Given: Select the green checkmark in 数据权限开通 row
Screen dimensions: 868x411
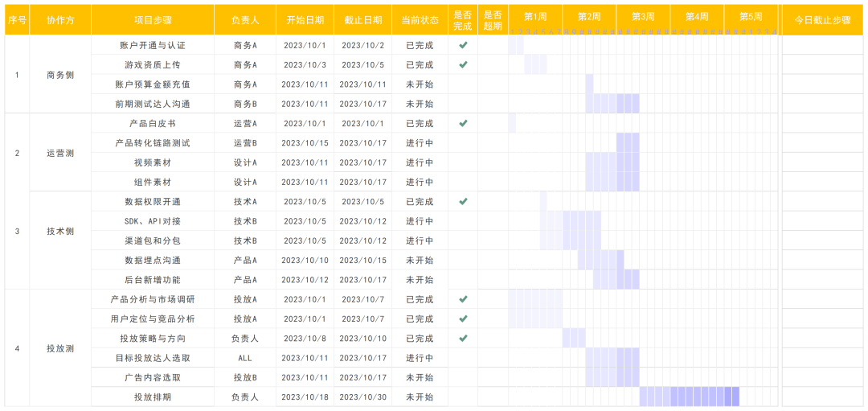Looking at the screenshot, I should pyautogui.click(x=463, y=201).
